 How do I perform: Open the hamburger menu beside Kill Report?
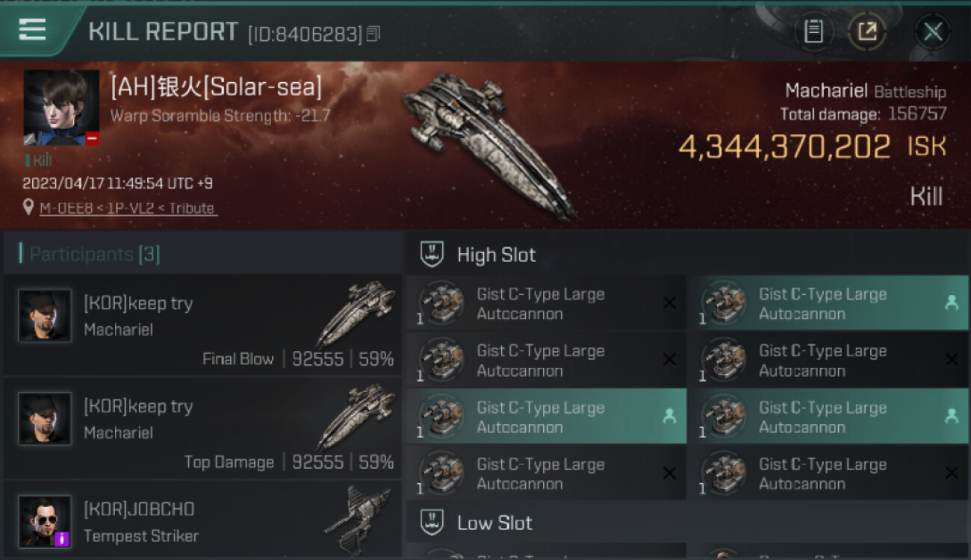coord(34,30)
